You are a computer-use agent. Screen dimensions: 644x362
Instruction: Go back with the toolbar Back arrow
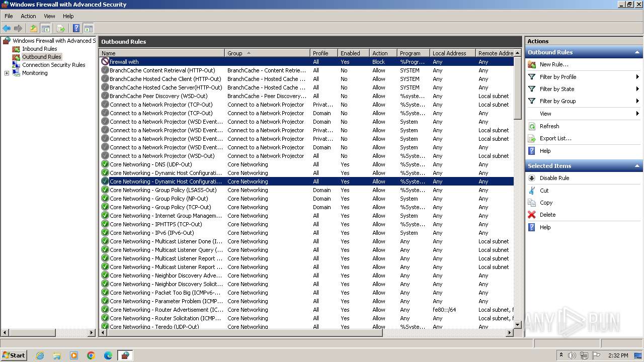(7, 29)
